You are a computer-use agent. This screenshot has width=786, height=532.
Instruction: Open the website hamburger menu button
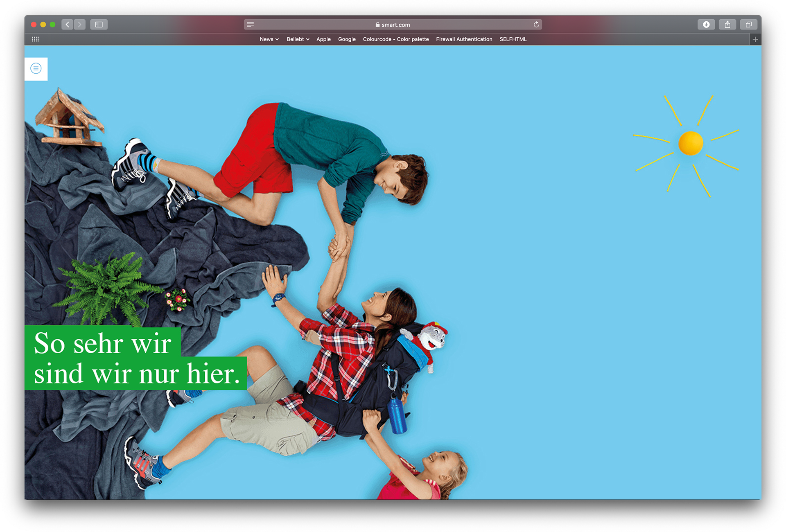36,69
